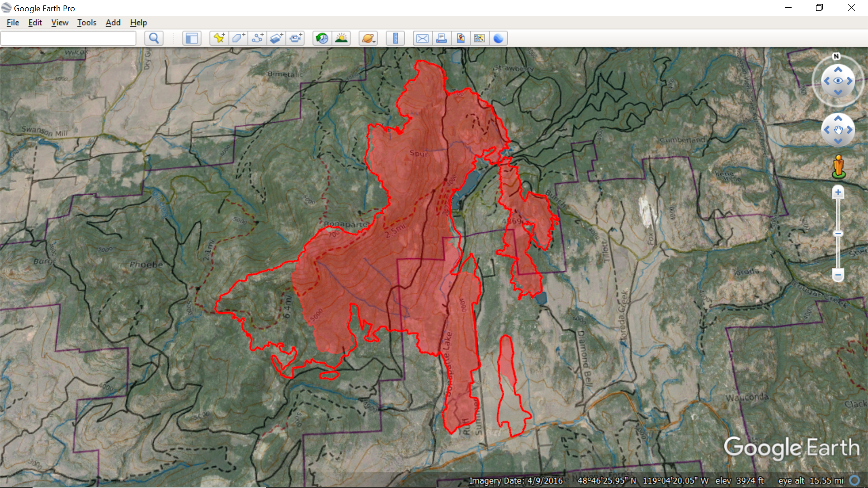Open the planet switcher dropdown
This screenshot has height=488, width=868.
tap(368, 38)
